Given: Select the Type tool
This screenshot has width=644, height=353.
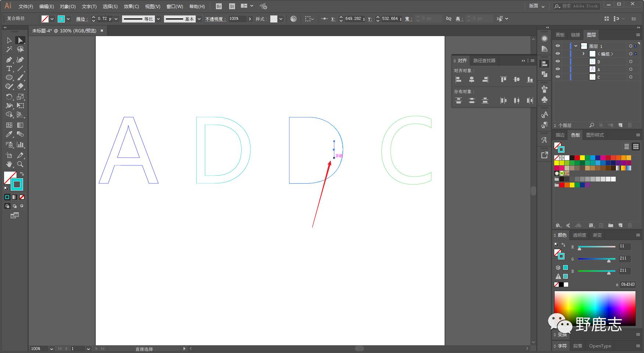Looking at the screenshot, I should [9, 69].
